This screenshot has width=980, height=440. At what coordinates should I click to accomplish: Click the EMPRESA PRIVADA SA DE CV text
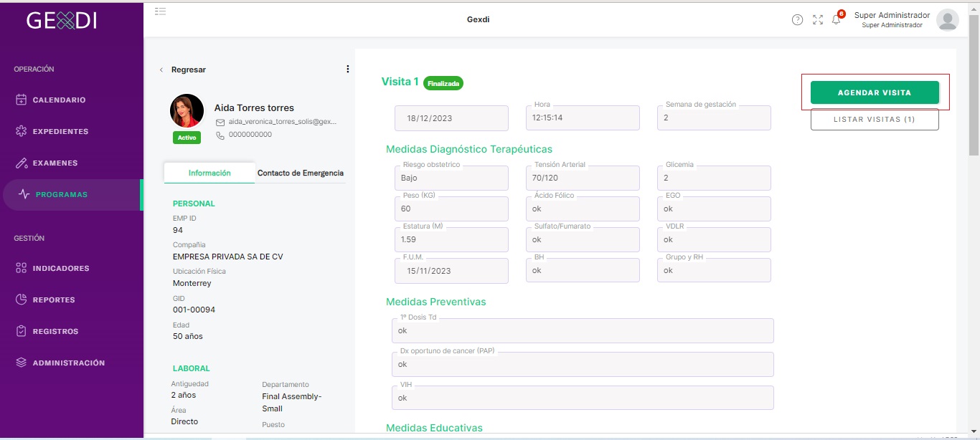coord(228,257)
